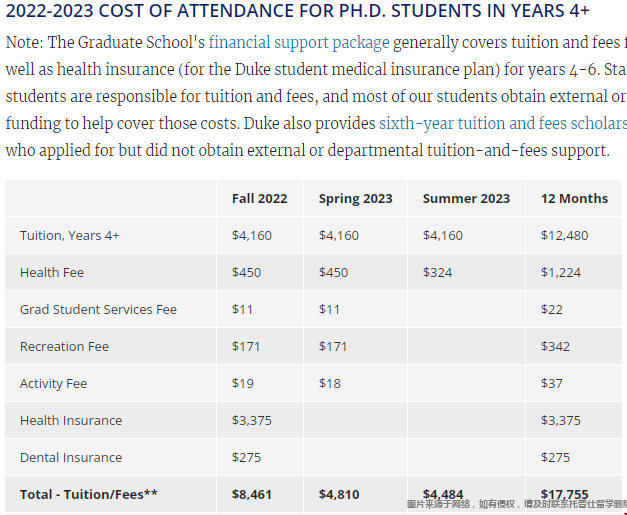Select the Health Insurance row label
627x515 pixels.
[71, 420]
